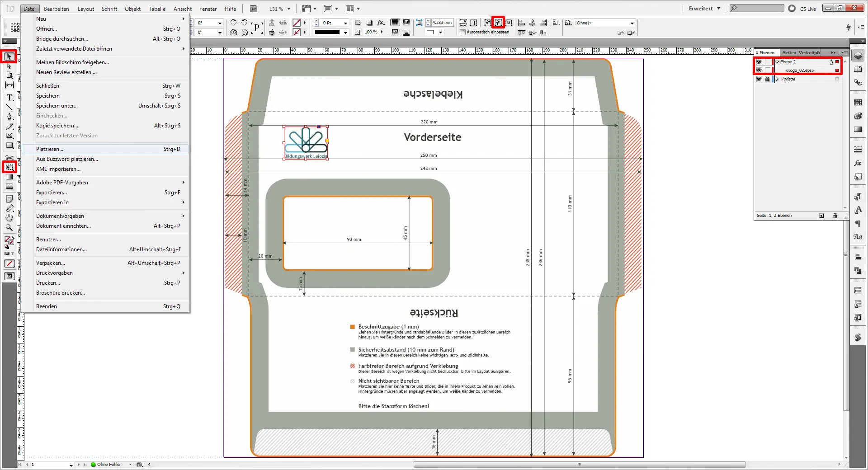Create a new layer in Ebenen panel
Viewport: 868px width, 470px height.
(x=821, y=216)
